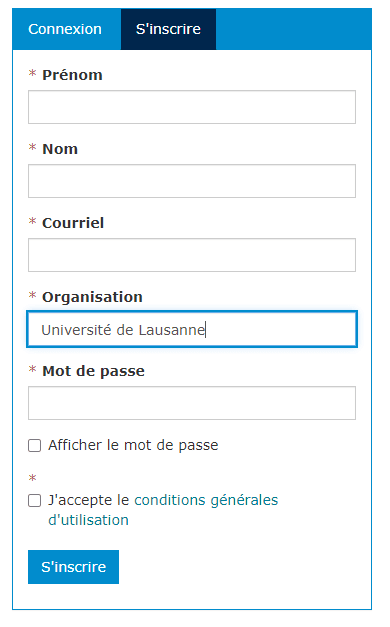This screenshot has height=627, width=390.
Task: Focus the Prénom text field
Action: (192, 107)
